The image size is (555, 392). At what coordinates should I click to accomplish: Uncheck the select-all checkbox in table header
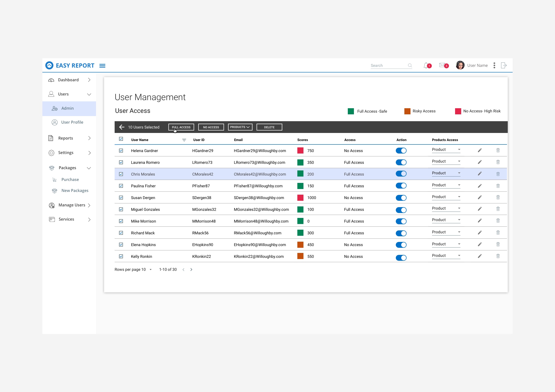pos(121,139)
